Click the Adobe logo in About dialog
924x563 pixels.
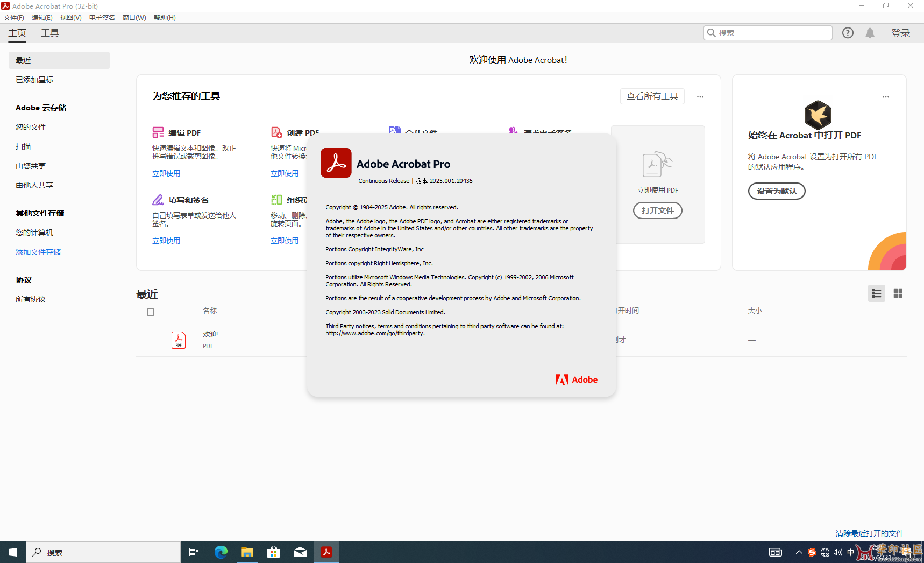click(x=577, y=379)
